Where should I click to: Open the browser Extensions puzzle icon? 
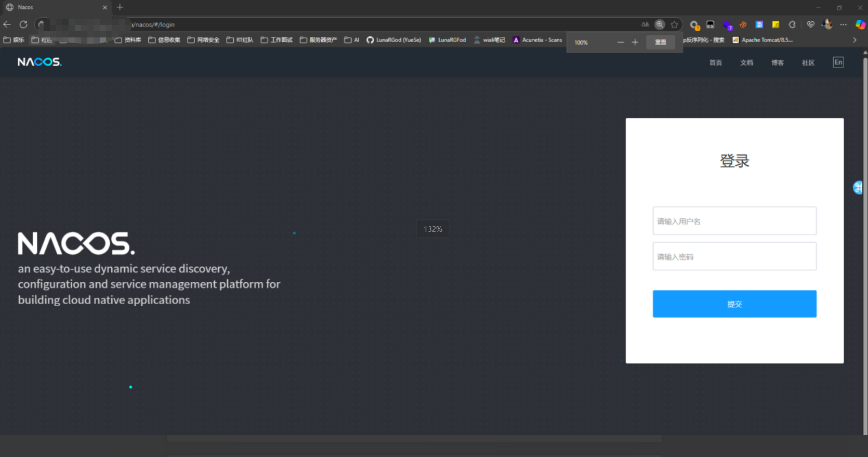point(792,24)
